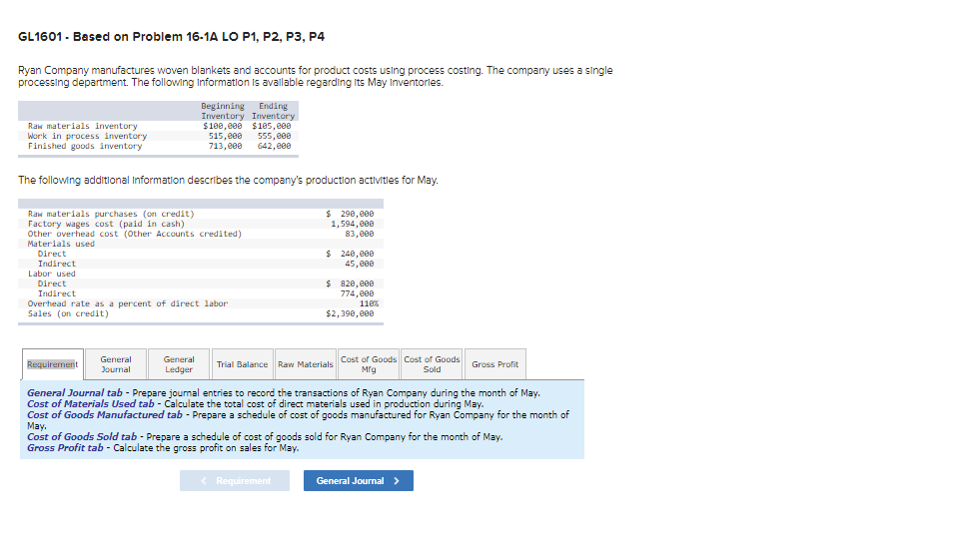
Task: Click the $ 820,000 direct labor amount
Action: click(x=350, y=283)
